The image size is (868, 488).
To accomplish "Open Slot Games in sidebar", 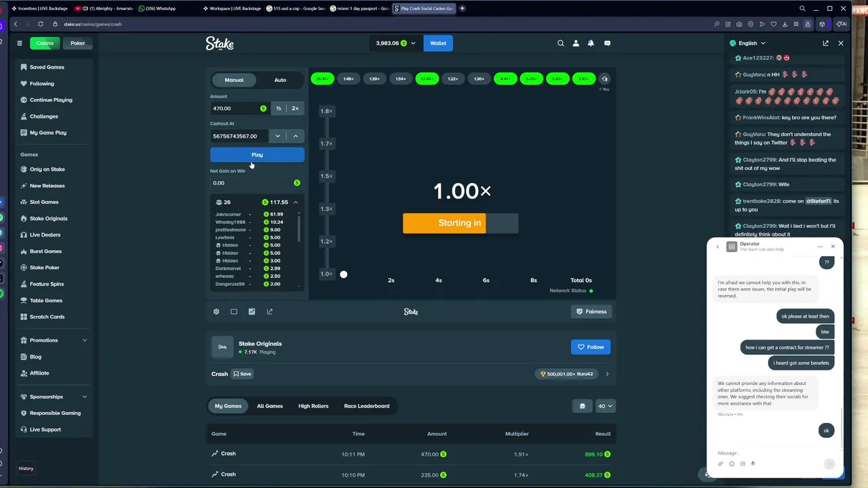I will pos(44,202).
